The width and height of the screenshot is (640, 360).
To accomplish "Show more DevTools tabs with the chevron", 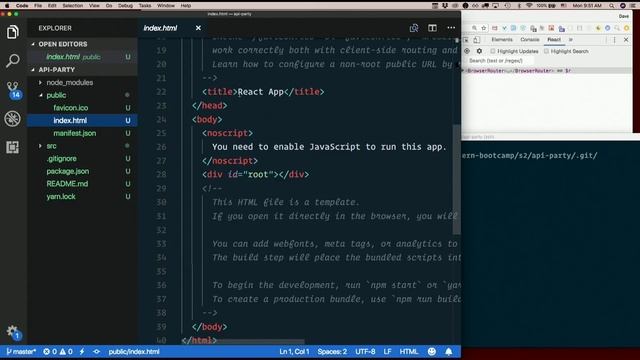I will pyautogui.click(x=571, y=40).
